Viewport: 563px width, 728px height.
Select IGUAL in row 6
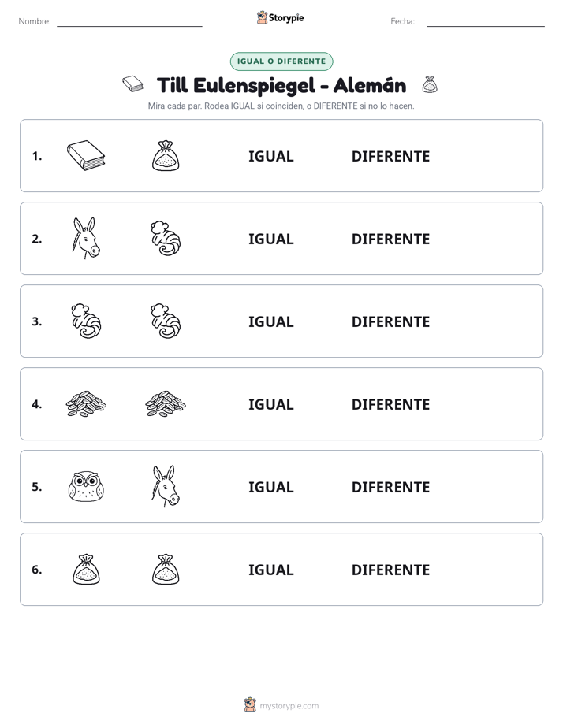click(270, 570)
